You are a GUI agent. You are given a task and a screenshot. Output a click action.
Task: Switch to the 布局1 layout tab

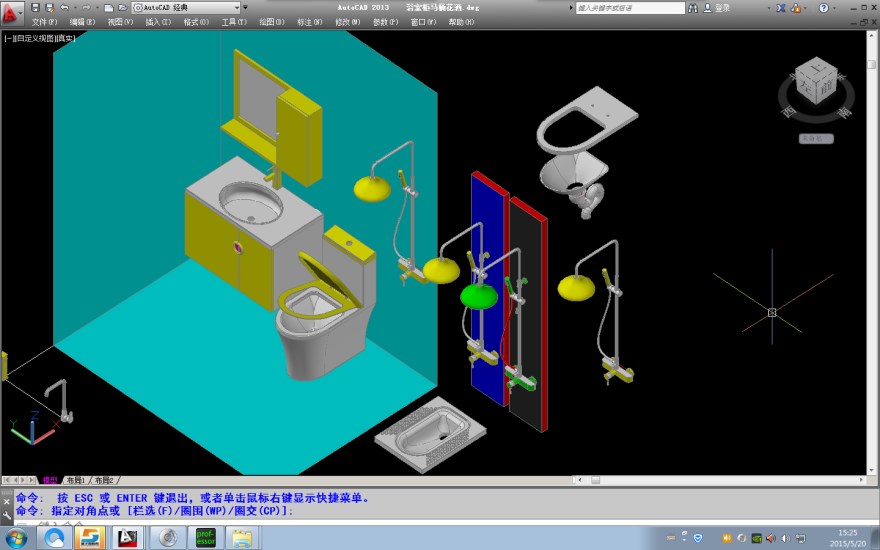pos(76,480)
